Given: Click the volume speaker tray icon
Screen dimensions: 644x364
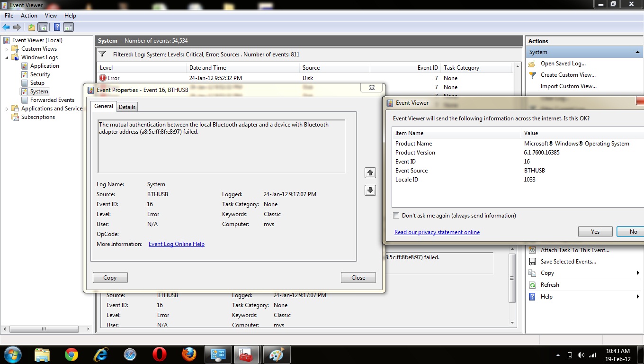Looking at the screenshot, I should [581, 355].
